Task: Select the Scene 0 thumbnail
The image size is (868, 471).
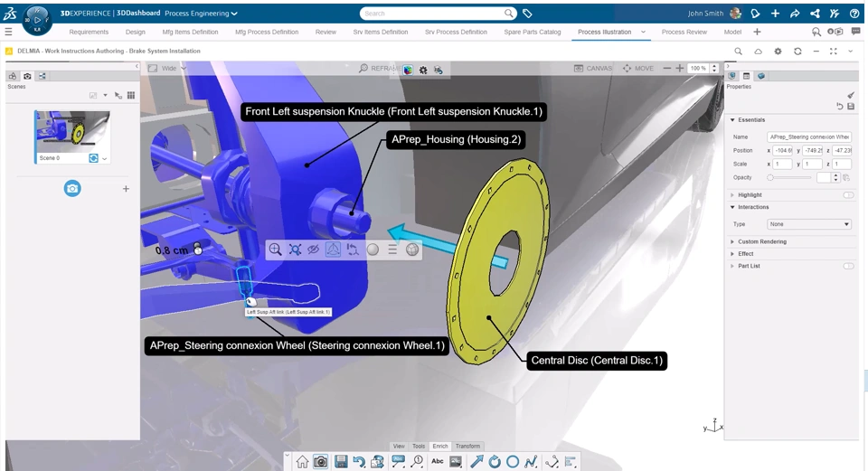Action: coord(72,131)
